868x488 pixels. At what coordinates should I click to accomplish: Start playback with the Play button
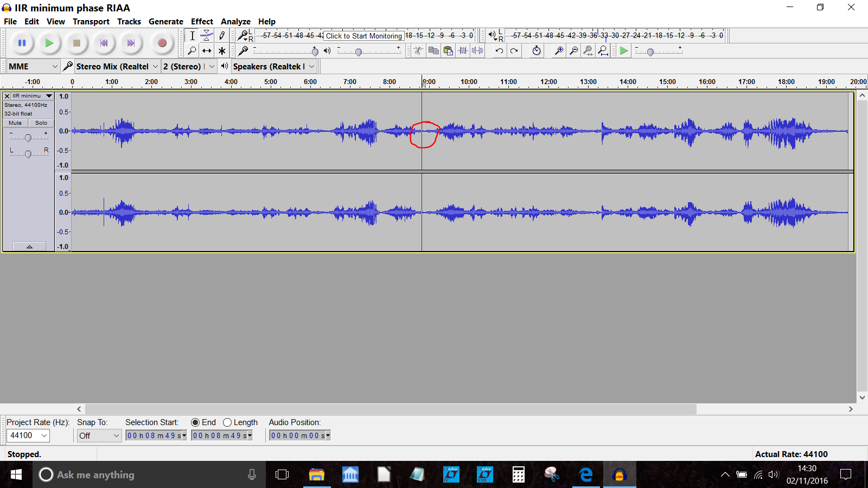(x=49, y=43)
